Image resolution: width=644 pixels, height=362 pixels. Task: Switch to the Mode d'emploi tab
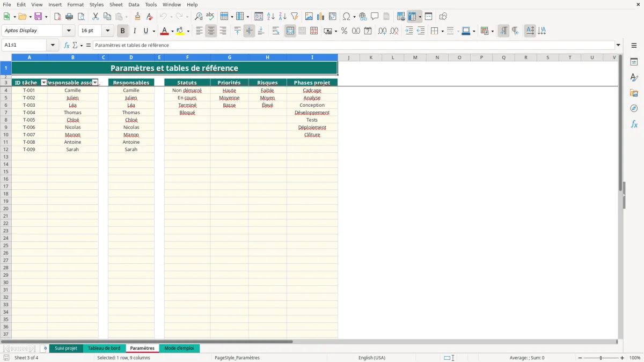[x=179, y=348]
